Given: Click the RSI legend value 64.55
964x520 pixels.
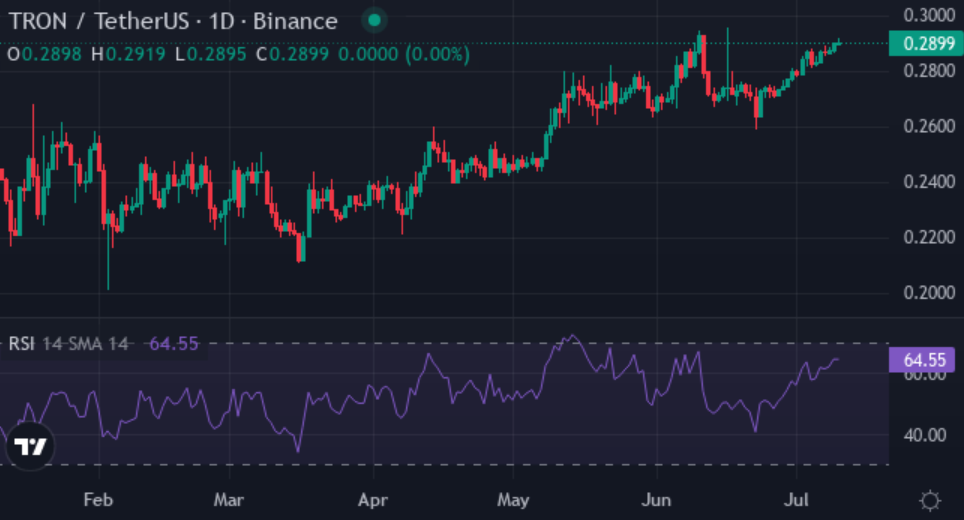Looking at the screenshot, I should pyautogui.click(x=174, y=344).
